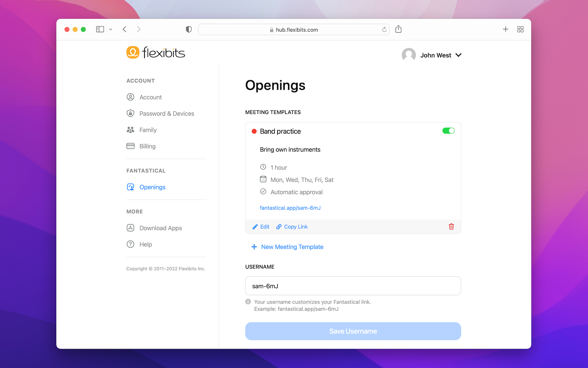Screen dimensions: 588x368
Task: Click the Account person icon
Action: click(x=130, y=97)
